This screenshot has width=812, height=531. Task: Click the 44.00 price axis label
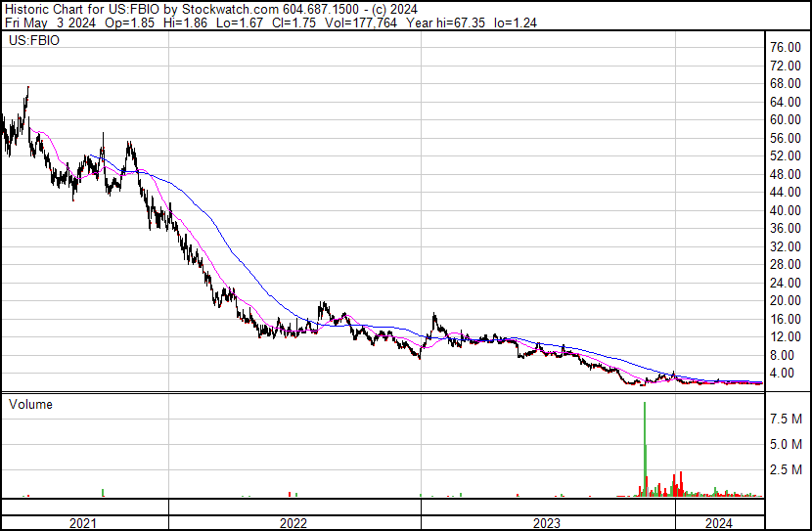coord(786,192)
